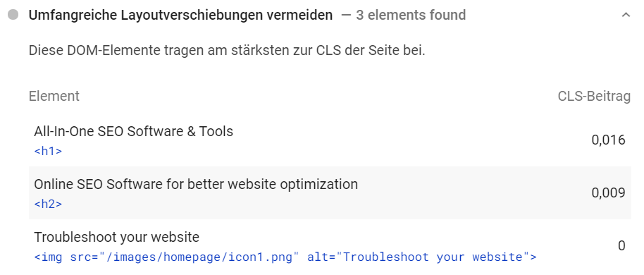Click the DOM-Elemente description sentence
The width and height of the screenshot is (644, 275).
[227, 51]
